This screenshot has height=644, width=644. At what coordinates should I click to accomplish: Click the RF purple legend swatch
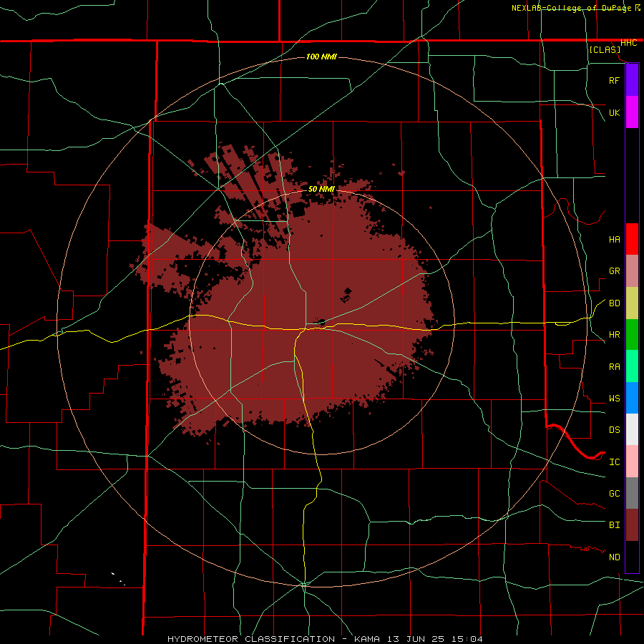632,80
